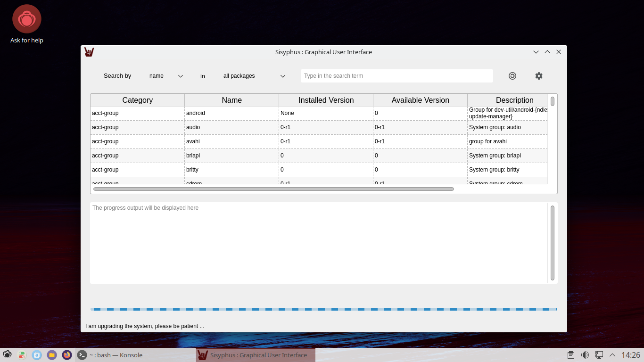
Task: Click the 'None' installed version cell
Action: click(x=326, y=113)
